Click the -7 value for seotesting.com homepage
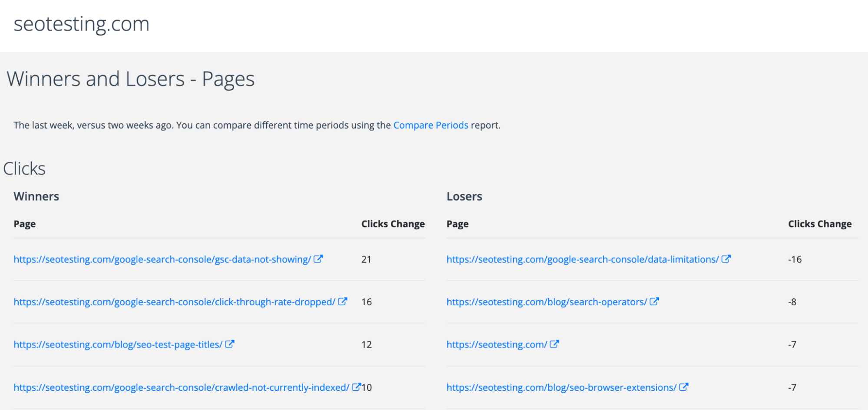The image size is (868, 410). pyautogui.click(x=792, y=344)
